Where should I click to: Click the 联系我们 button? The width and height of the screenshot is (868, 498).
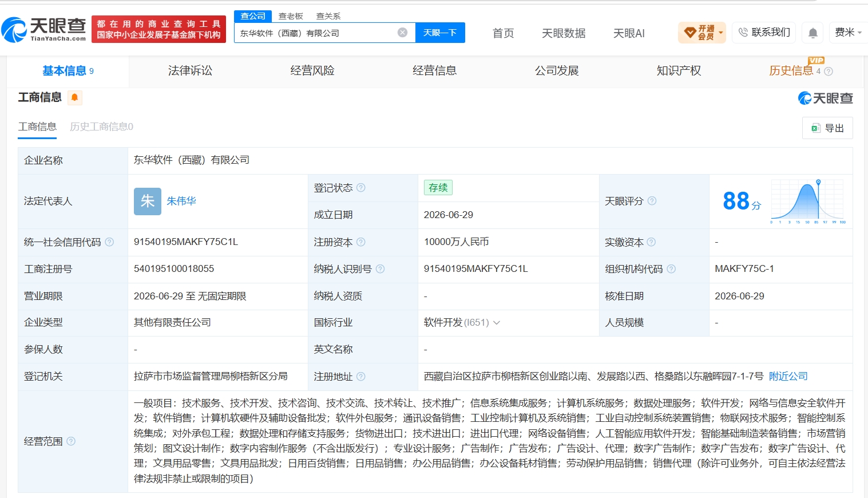pyautogui.click(x=764, y=33)
